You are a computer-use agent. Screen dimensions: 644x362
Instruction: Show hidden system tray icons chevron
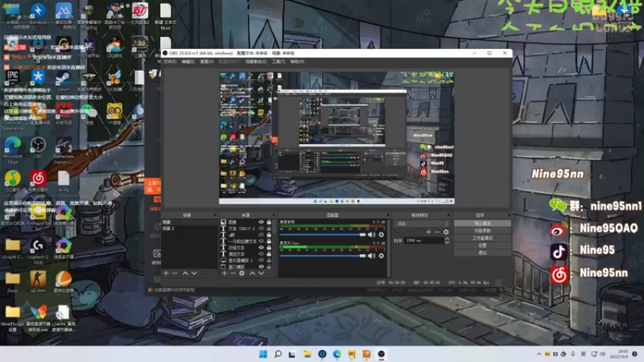click(x=539, y=354)
